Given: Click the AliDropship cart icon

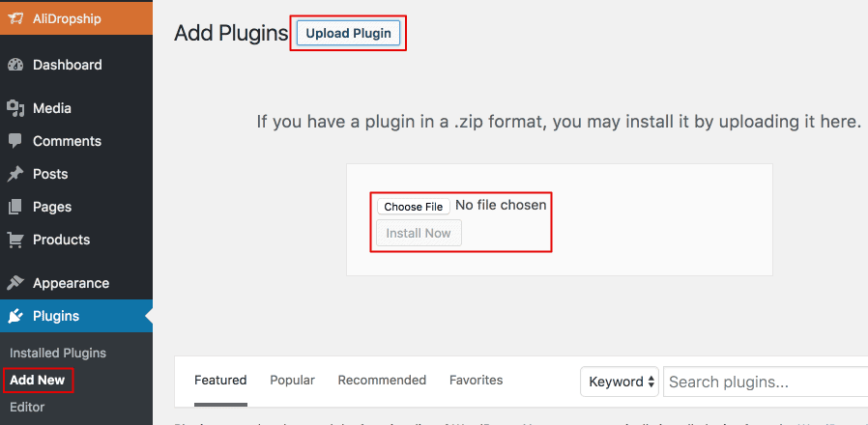Looking at the screenshot, I should (x=16, y=18).
